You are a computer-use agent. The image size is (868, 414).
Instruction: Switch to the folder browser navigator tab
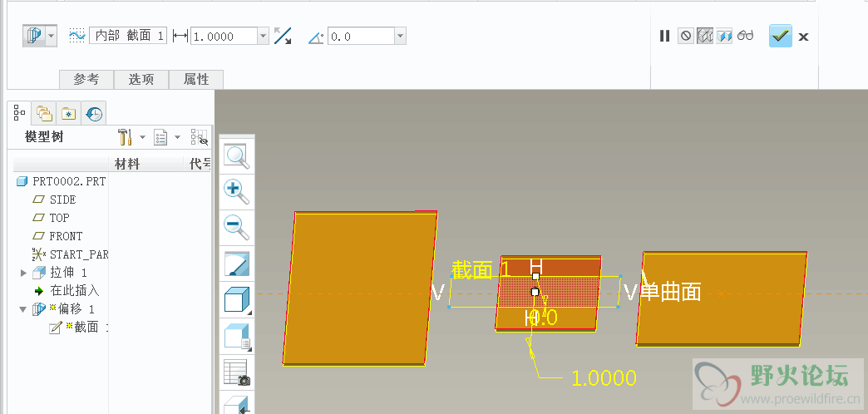click(x=44, y=113)
